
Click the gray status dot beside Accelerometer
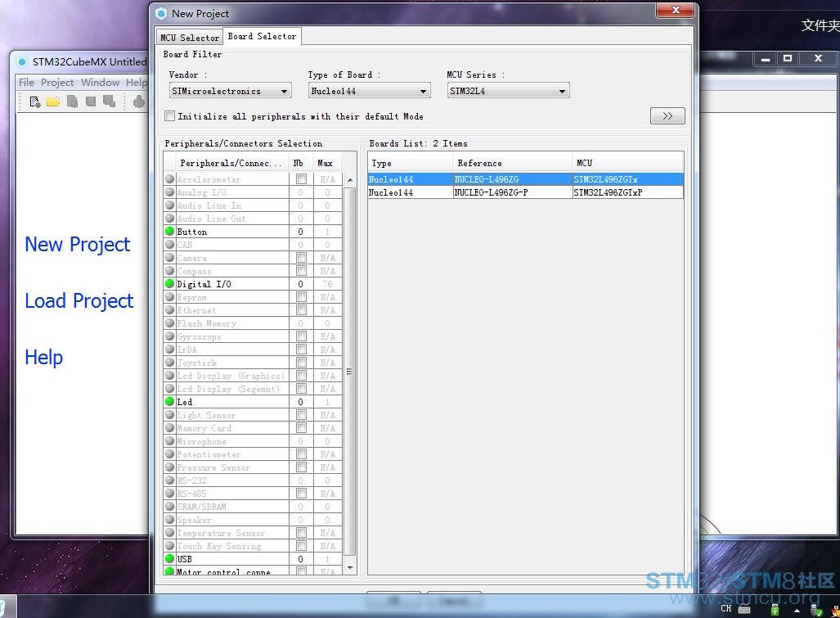[x=170, y=178]
